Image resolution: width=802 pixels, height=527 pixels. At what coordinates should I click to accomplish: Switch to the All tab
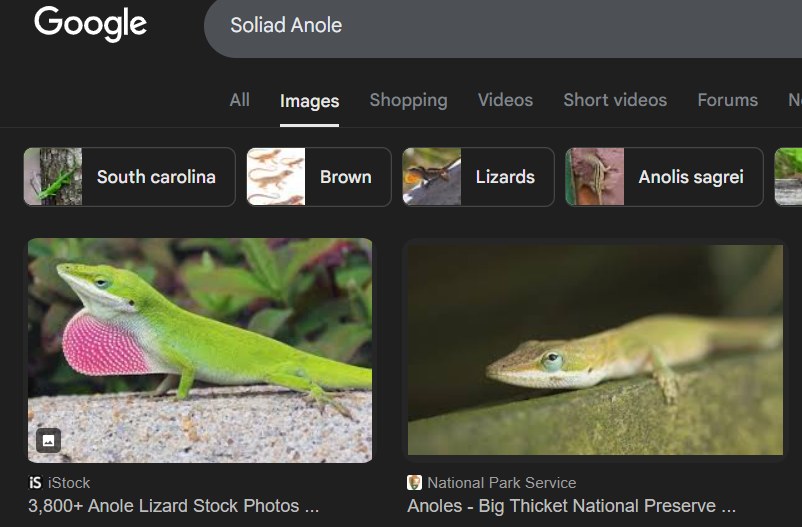click(239, 100)
